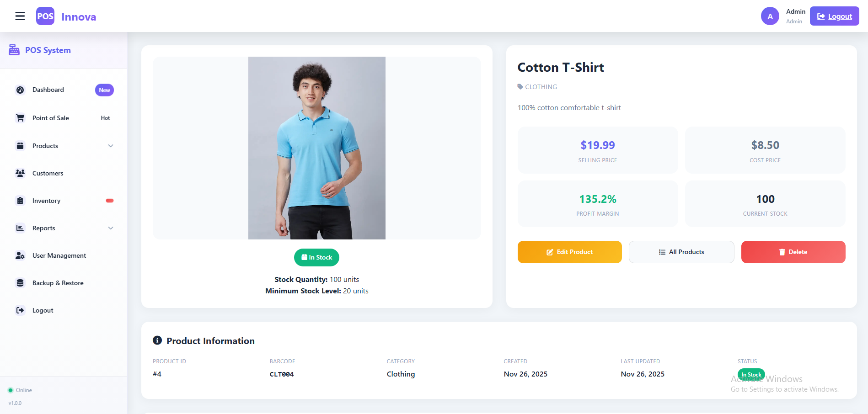Go to All Products list

[x=681, y=252]
